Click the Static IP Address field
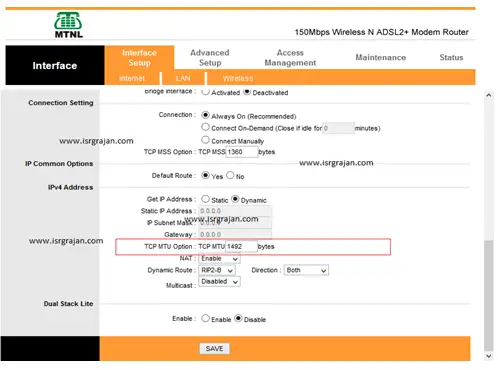 point(235,211)
